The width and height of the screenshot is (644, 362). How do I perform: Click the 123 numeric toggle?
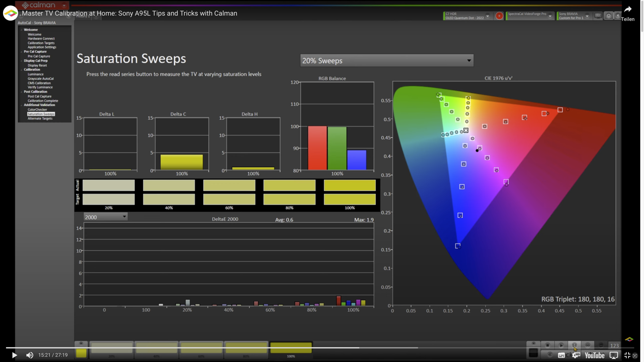tap(614, 346)
